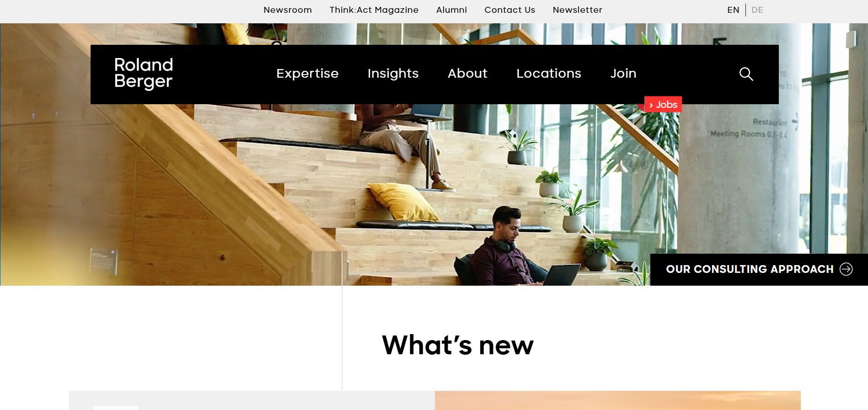Open the Newsletter link
868x410 pixels.
point(577,10)
